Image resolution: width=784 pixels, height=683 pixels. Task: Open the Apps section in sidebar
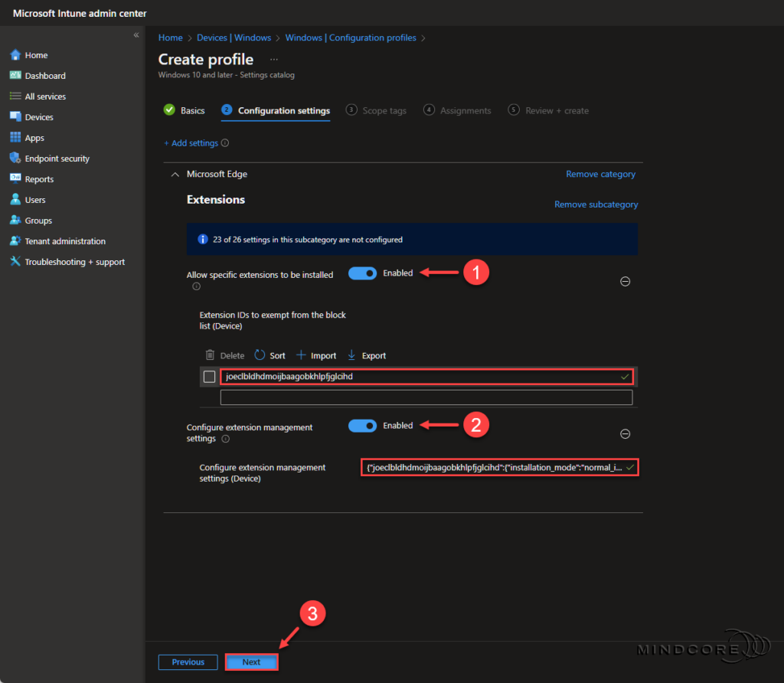[x=34, y=137]
